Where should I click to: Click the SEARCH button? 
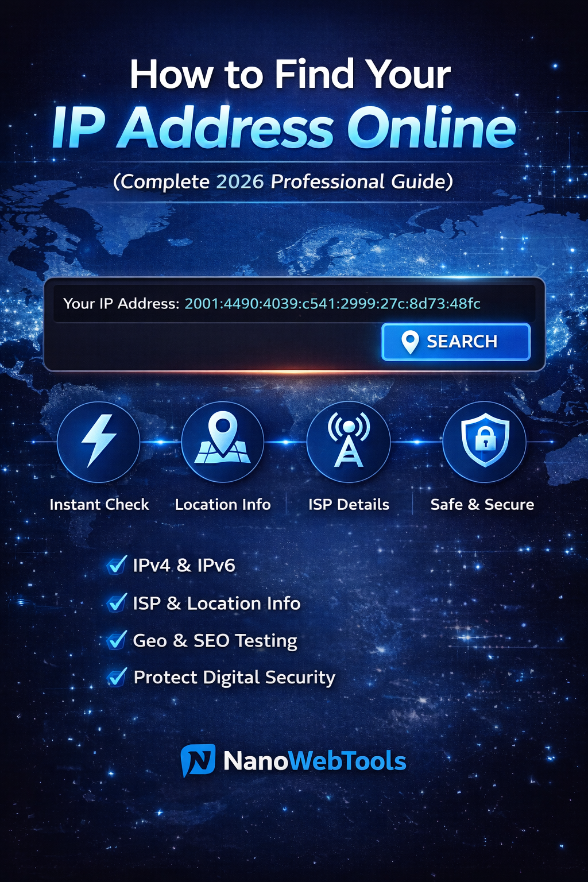pyautogui.click(x=456, y=342)
